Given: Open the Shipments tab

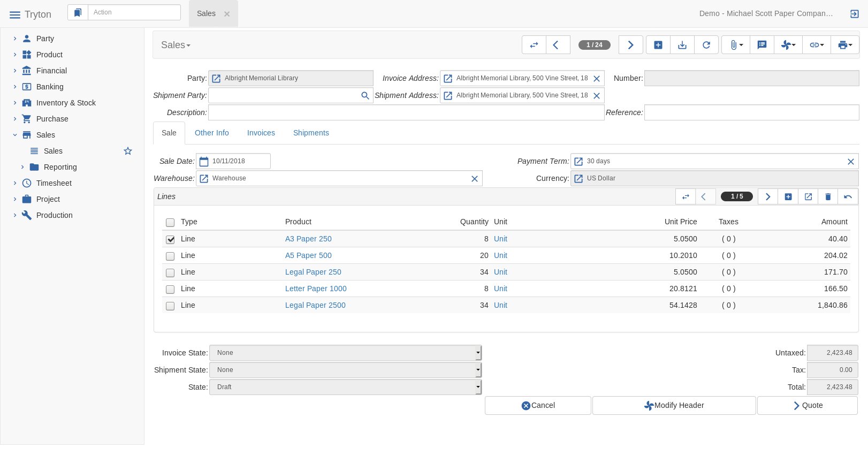Looking at the screenshot, I should [311, 133].
